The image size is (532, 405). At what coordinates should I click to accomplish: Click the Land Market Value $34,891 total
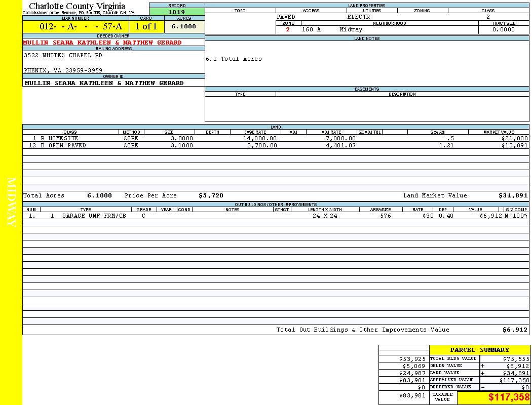(513, 195)
